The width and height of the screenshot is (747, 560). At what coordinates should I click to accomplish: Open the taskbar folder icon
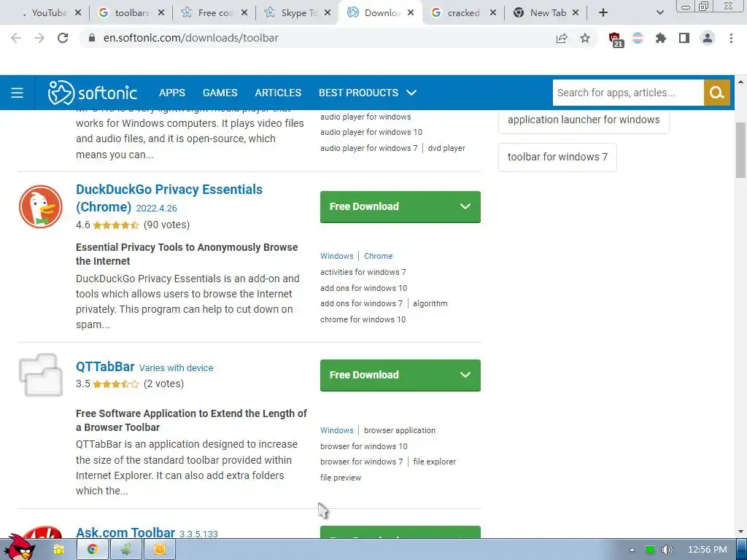point(58,550)
